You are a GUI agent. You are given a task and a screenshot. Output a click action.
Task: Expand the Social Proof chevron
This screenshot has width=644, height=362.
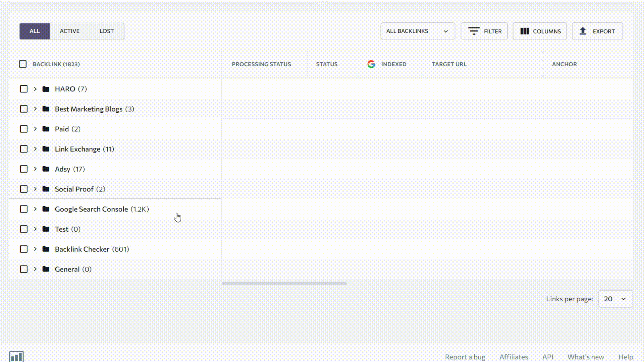pos(35,189)
